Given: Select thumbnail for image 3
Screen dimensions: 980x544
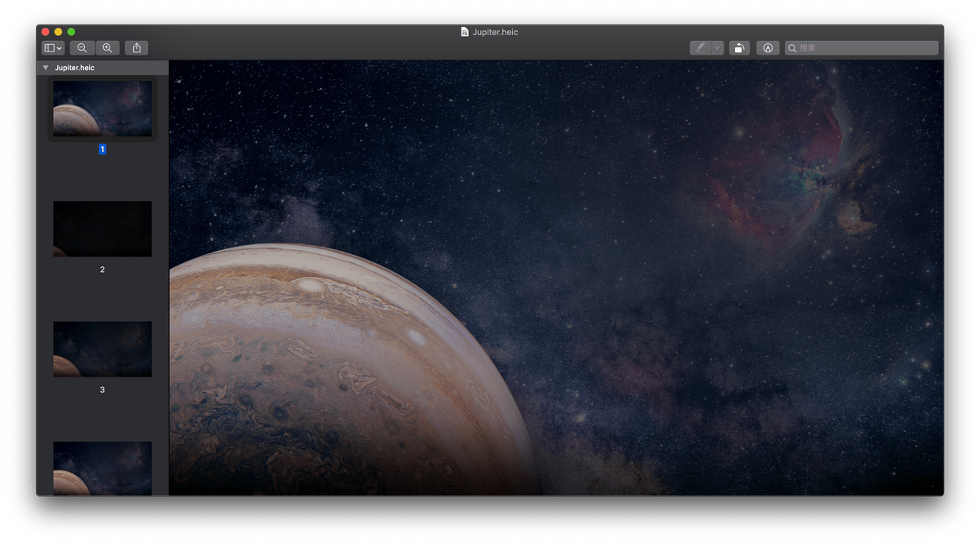Looking at the screenshot, I should tap(102, 349).
